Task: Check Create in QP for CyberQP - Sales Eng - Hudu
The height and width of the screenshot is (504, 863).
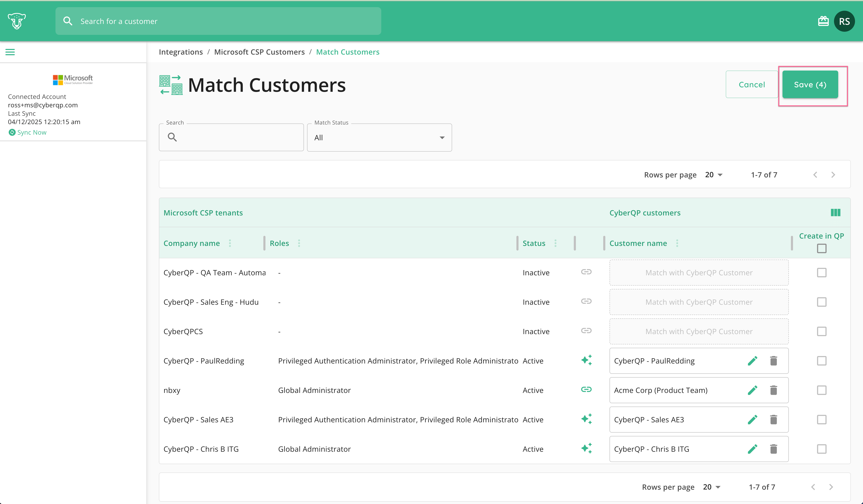Action: [822, 302]
